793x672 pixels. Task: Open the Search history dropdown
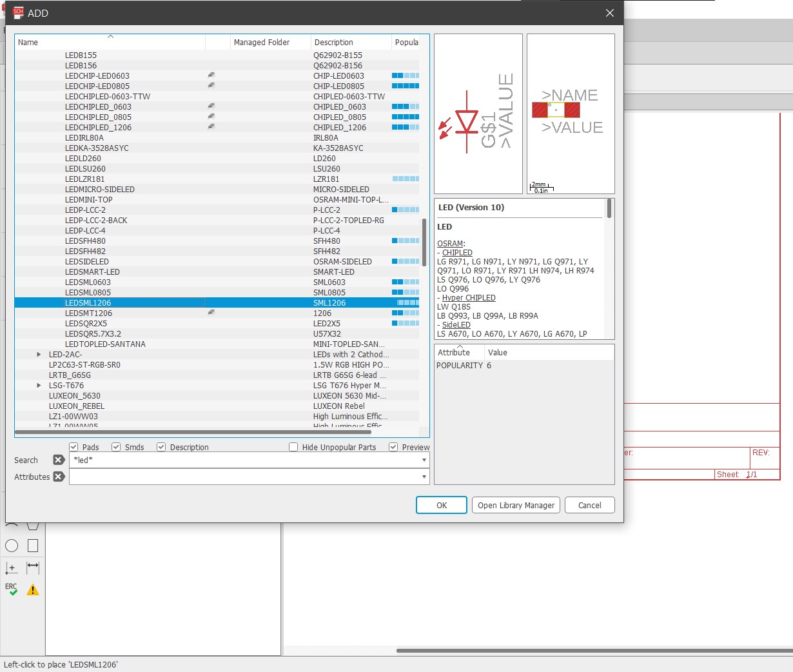[x=424, y=460]
